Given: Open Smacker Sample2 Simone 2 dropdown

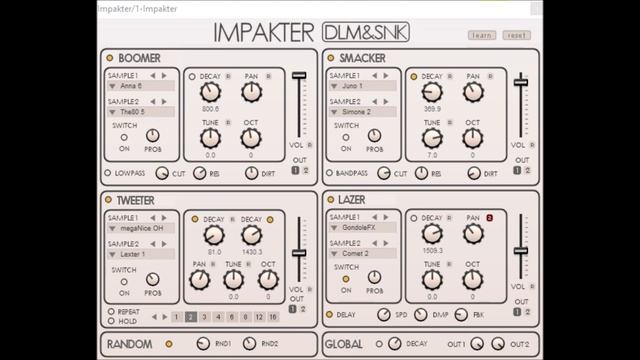Looking at the screenshot, I should click(362, 112).
